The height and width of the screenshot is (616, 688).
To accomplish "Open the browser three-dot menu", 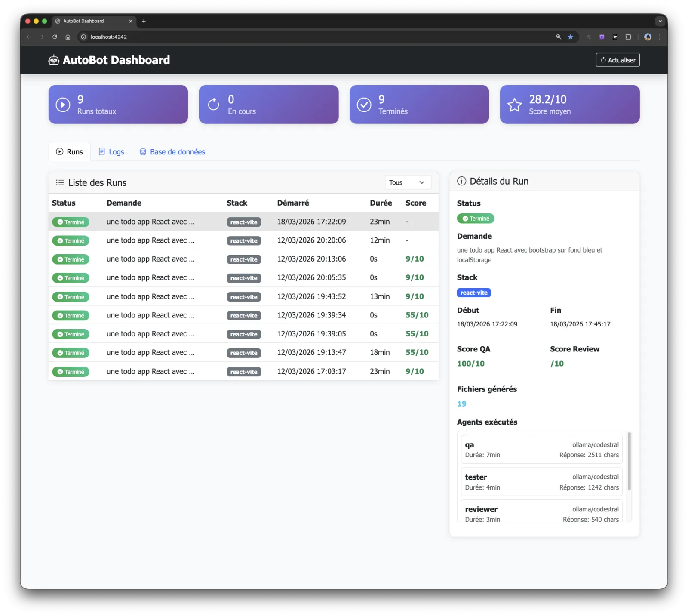I will [660, 37].
